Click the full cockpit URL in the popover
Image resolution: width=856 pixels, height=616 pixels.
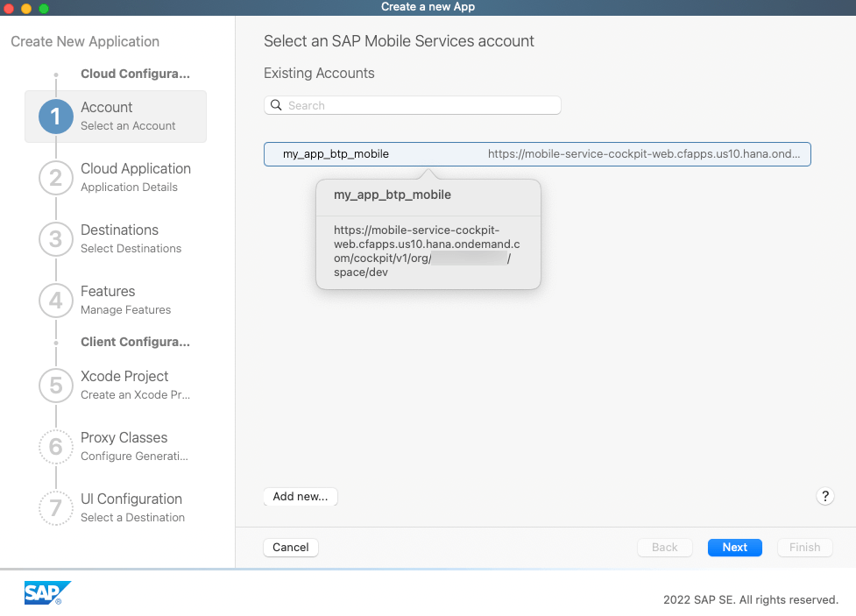tap(427, 251)
